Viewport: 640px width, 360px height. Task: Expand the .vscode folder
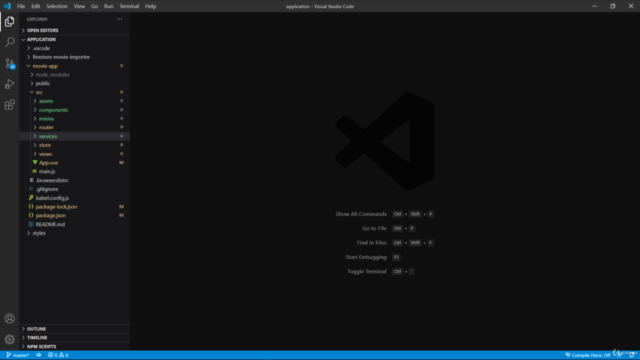(x=75, y=48)
